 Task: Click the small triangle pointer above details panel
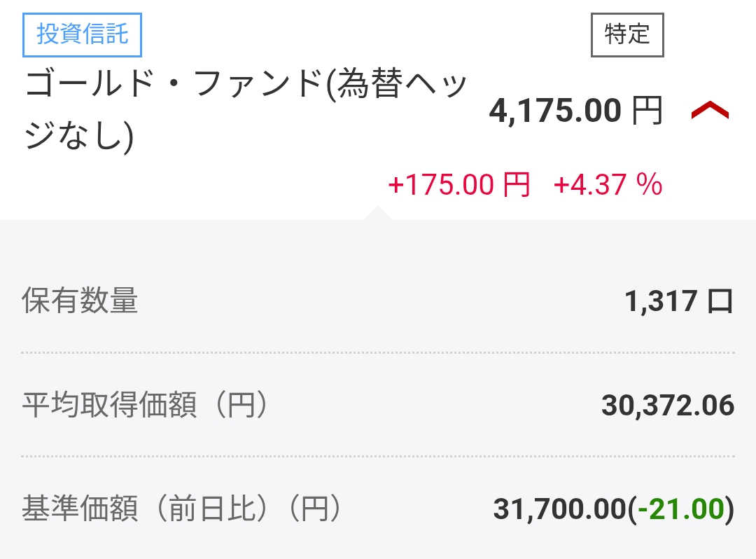377,213
